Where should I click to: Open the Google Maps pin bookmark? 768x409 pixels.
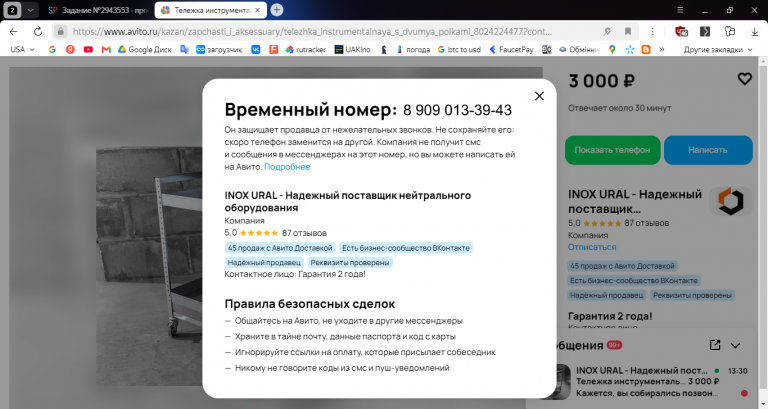612,49
